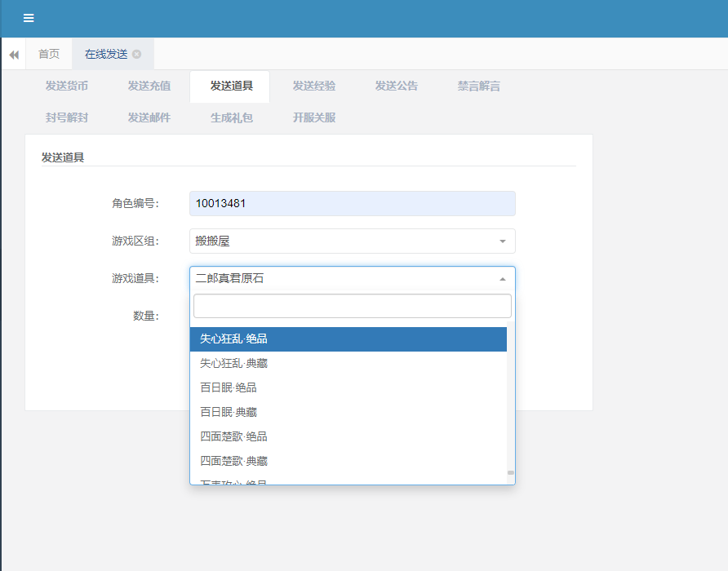Viewport: 728px width, 571px height.
Task: Click the 角色编号 input field
Action: point(352,203)
